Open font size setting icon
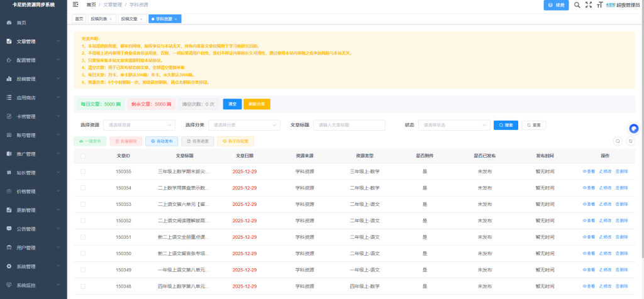 click(599, 5)
